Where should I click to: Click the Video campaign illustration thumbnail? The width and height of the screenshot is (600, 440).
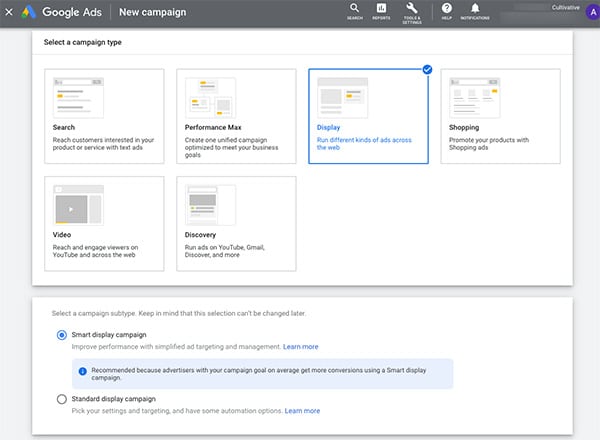click(x=78, y=205)
